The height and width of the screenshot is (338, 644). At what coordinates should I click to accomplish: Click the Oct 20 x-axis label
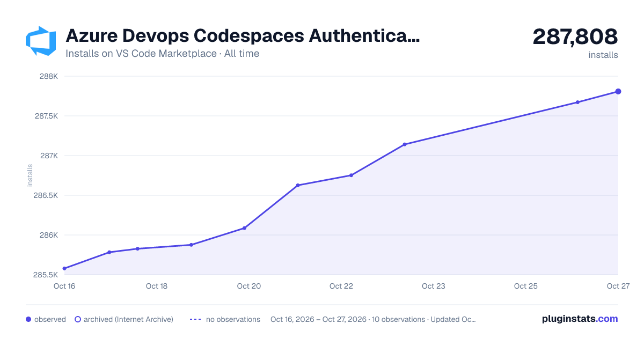[249, 286]
